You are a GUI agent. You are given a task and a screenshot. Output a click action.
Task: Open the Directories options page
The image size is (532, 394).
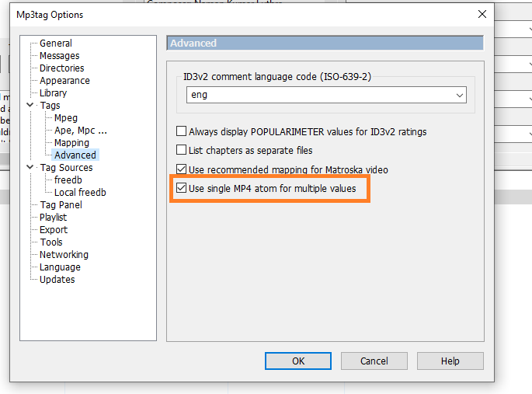(x=62, y=68)
